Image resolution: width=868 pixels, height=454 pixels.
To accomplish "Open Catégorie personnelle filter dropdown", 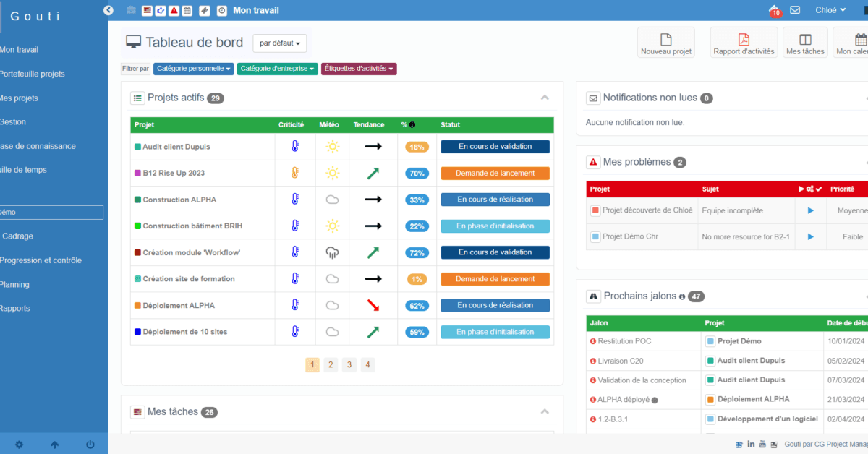I will point(194,69).
